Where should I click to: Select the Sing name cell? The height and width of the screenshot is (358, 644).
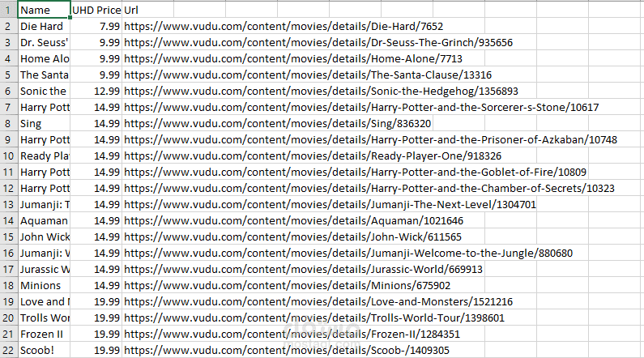click(44, 124)
